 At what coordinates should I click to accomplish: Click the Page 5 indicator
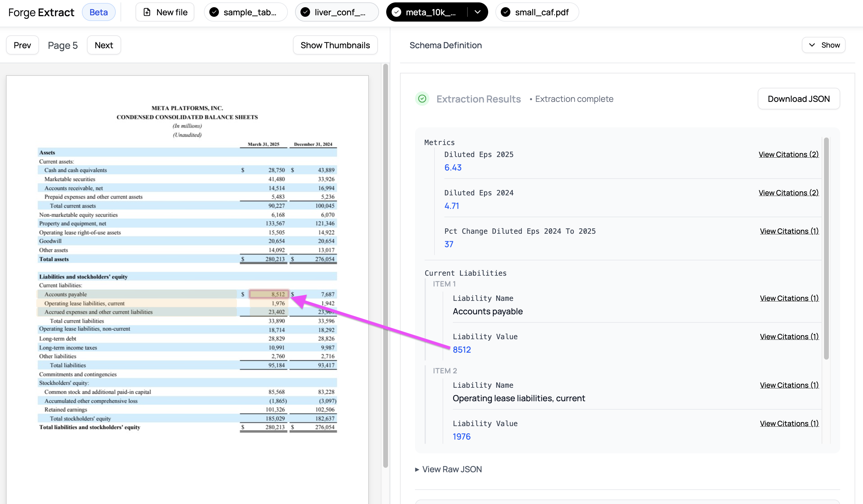63,45
